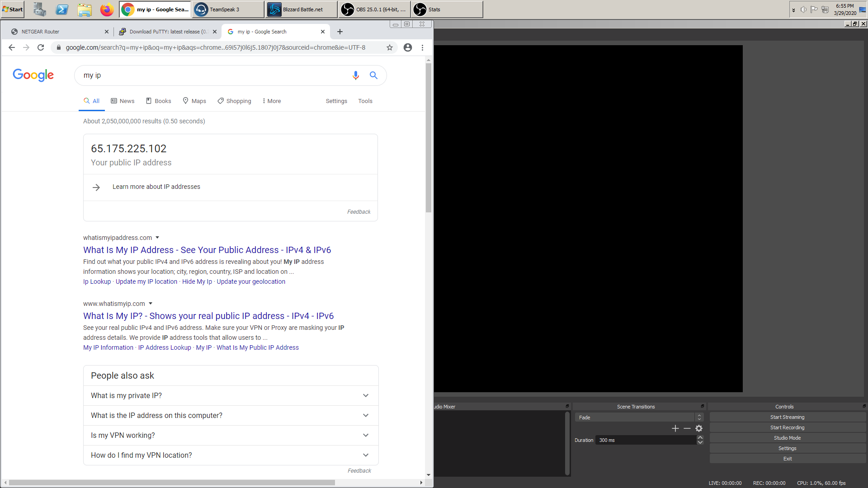Click the Chrome vertical scrollbar thumb
This screenshot has width=868, height=488.
pyautogui.click(x=429, y=138)
